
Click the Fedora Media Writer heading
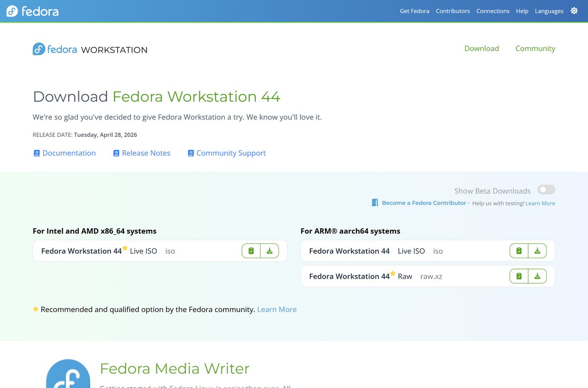(175, 368)
